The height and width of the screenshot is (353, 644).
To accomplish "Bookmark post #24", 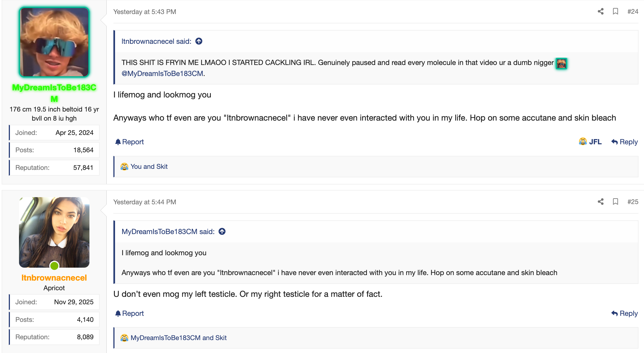I will coord(616,11).
